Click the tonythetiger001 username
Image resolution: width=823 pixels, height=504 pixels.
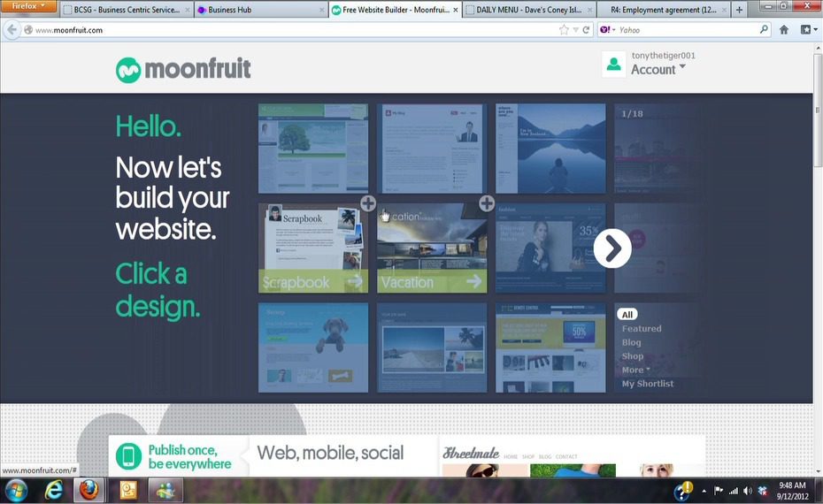coord(663,55)
